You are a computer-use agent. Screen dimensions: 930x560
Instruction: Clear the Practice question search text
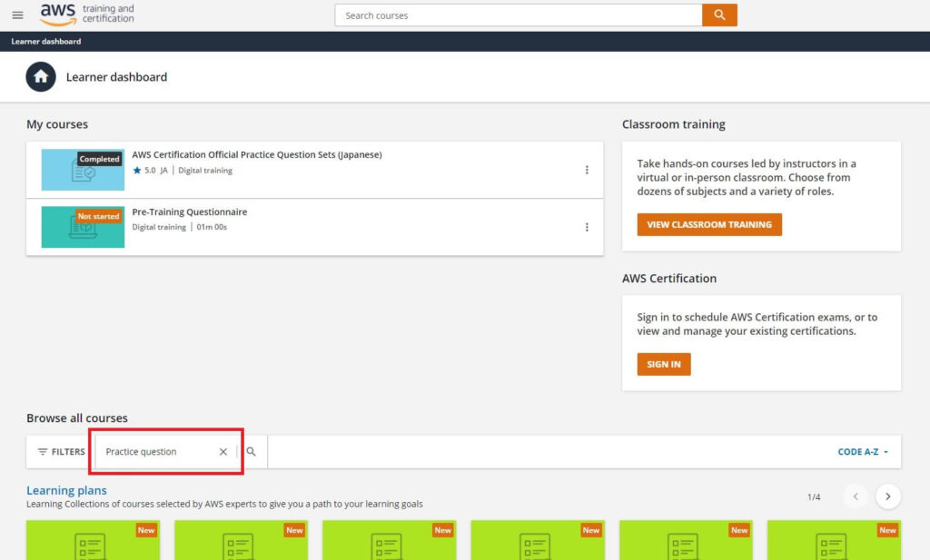point(223,452)
